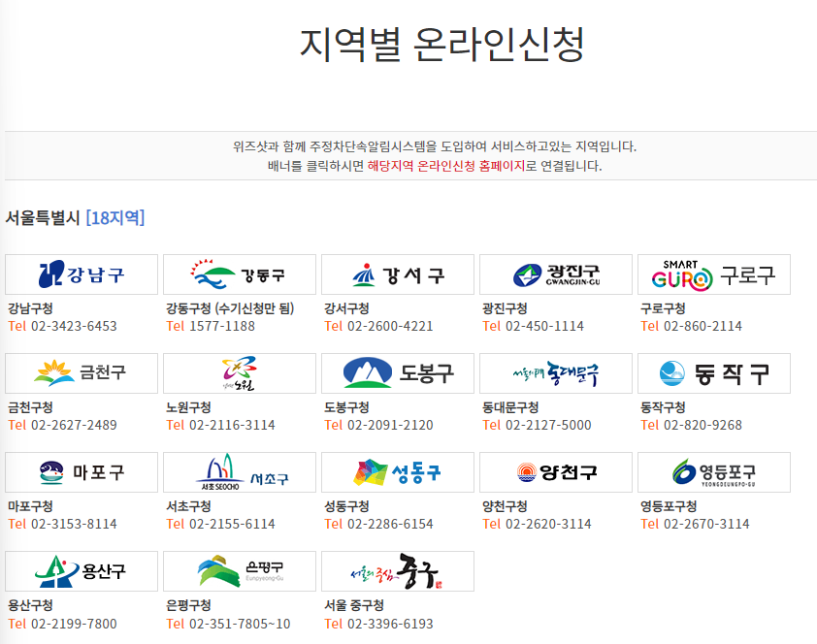Screen dimensions: 817x644
Task: Click the 동작구청 name text
Action: pyautogui.click(x=663, y=407)
